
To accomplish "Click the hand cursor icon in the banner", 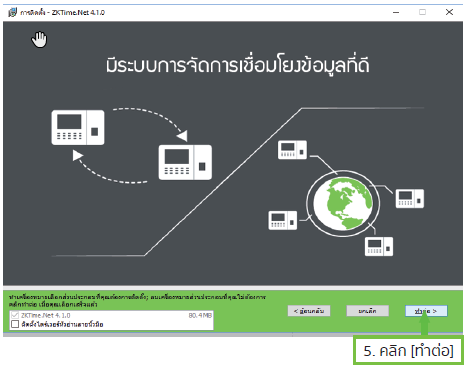I will (x=39, y=39).
